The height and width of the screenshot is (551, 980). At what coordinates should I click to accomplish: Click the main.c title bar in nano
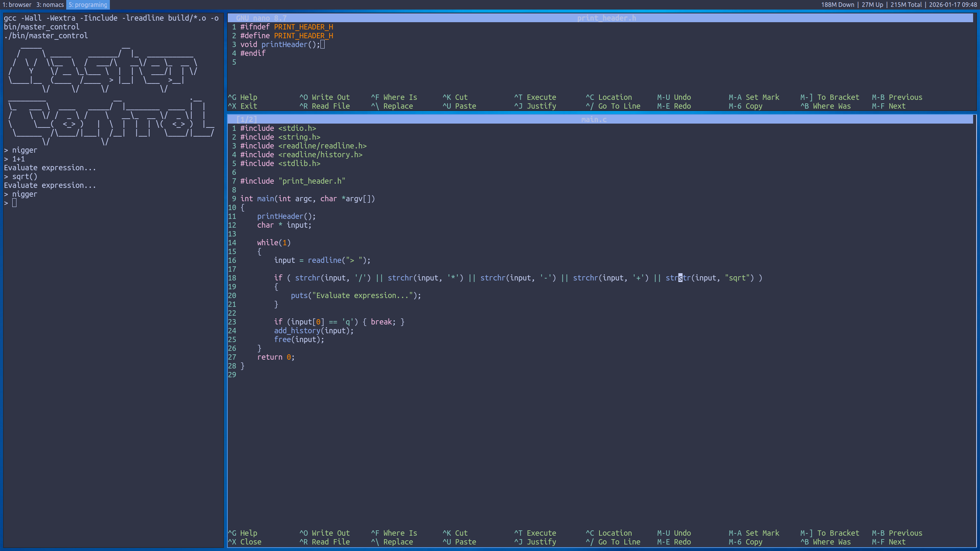593,119
